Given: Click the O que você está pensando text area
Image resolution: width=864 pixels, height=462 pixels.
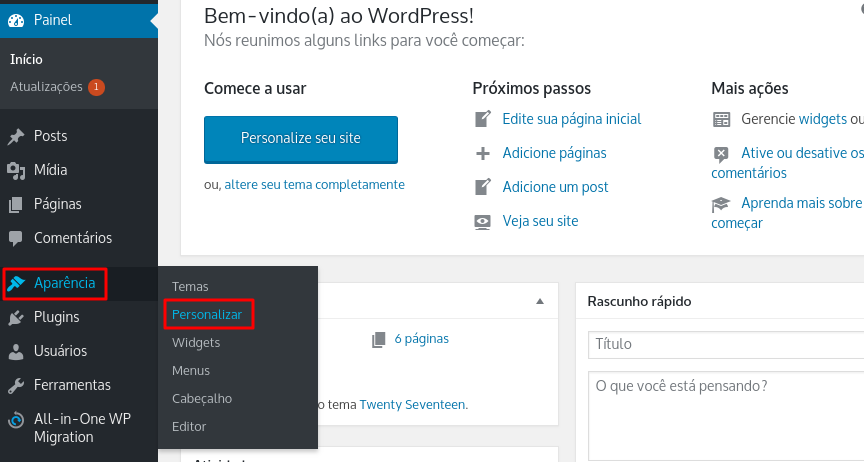Looking at the screenshot, I should pos(726,416).
